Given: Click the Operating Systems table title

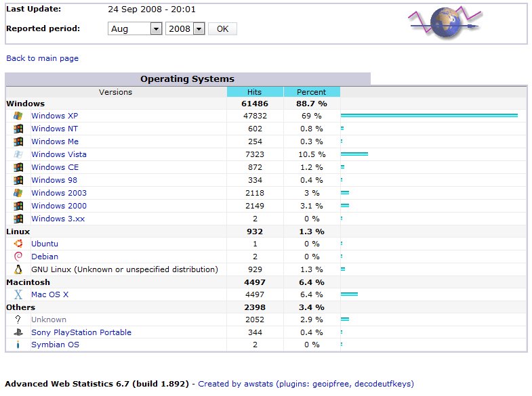Looking at the screenshot, I should 187,79.
